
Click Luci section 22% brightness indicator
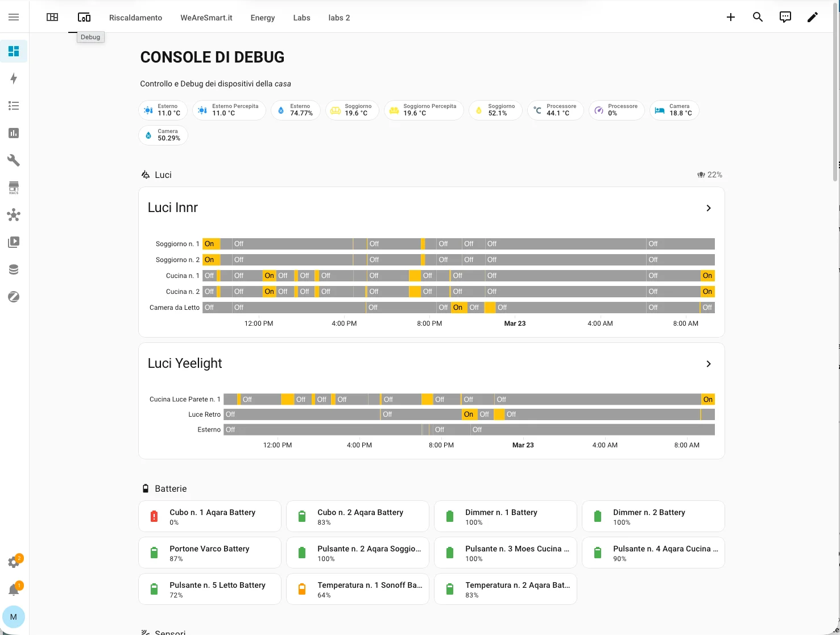(x=710, y=175)
